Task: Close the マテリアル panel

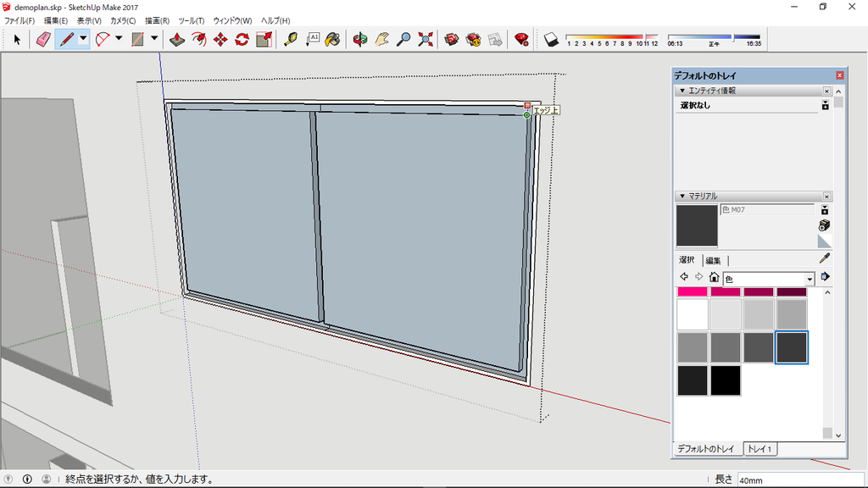Action: coord(826,197)
